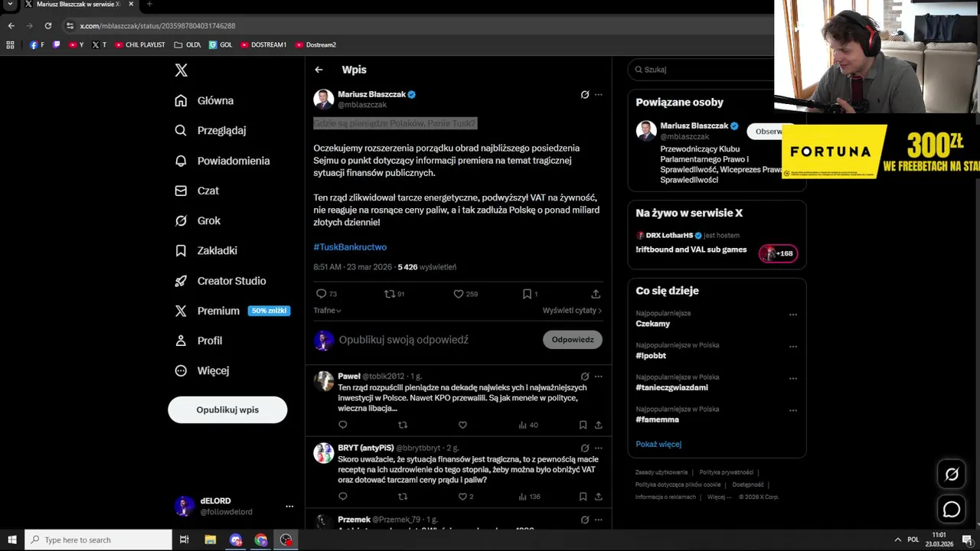The width and height of the screenshot is (980, 551).
Task: Click Grok icon on Błaszczak post
Action: pos(585,95)
